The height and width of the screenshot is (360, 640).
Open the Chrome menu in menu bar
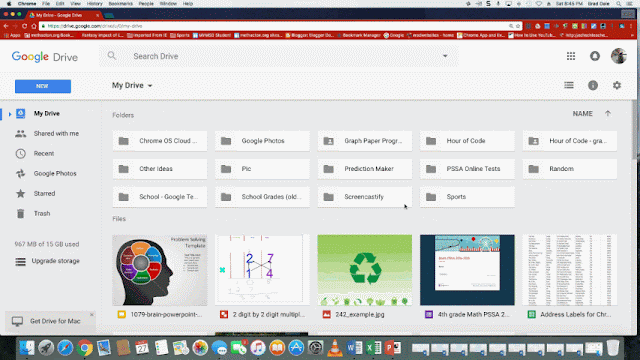27,4
